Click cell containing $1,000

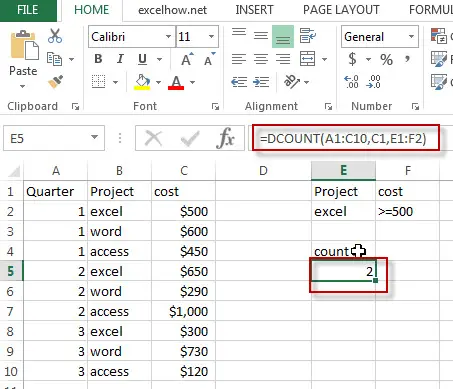pyautogui.click(x=184, y=311)
